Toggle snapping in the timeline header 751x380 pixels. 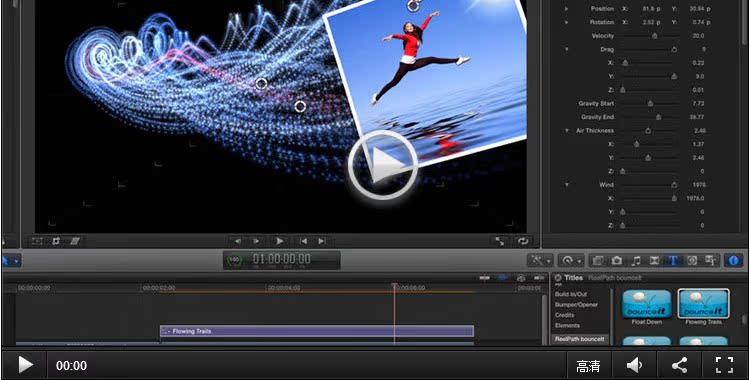click(x=540, y=278)
